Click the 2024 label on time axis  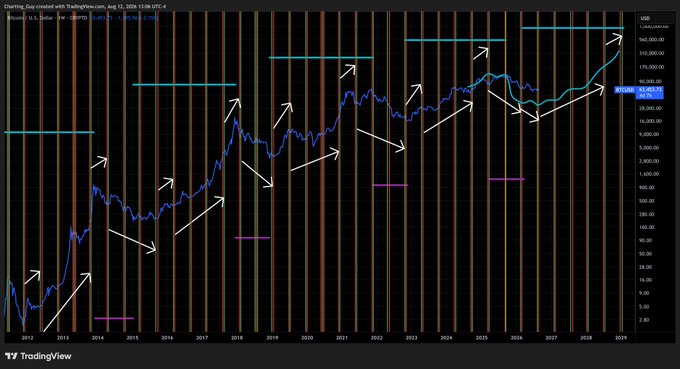pos(446,338)
